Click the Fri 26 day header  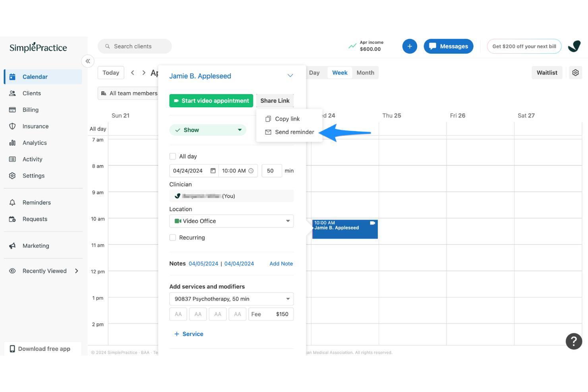[x=458, y=116]
